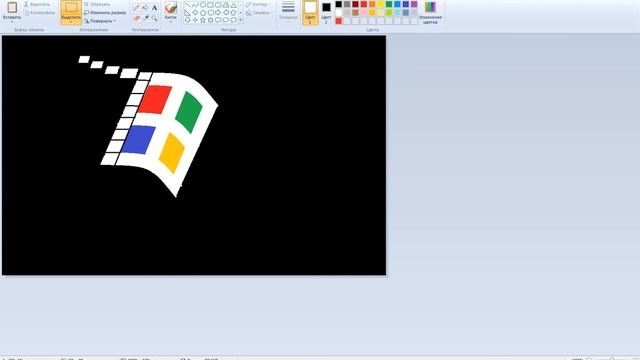Choose the Triangle shape
Screen dimensions: 640x360
click(233, 5)
